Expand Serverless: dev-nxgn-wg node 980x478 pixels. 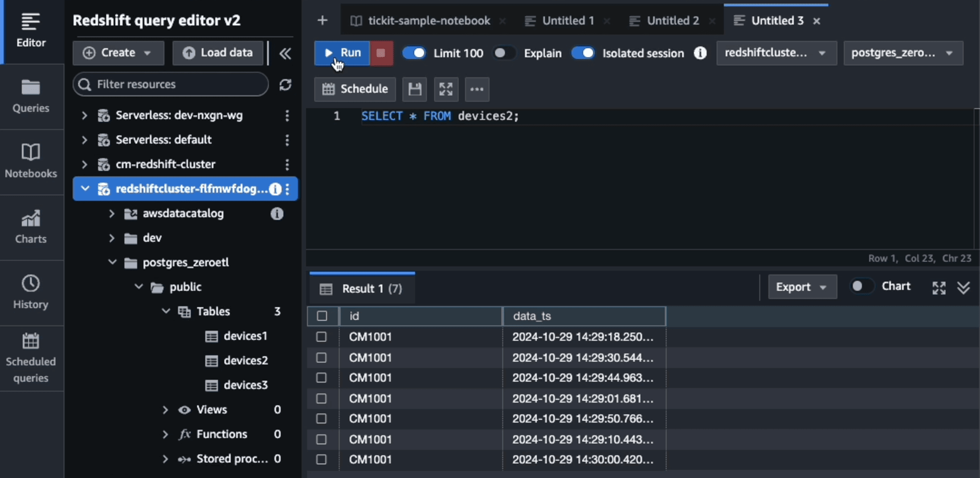click(84, 115)
